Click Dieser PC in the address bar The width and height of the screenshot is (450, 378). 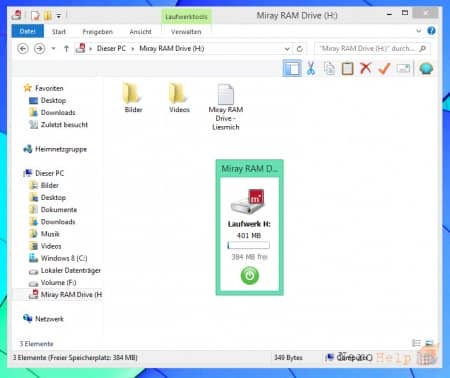click(x=111, y=49)
